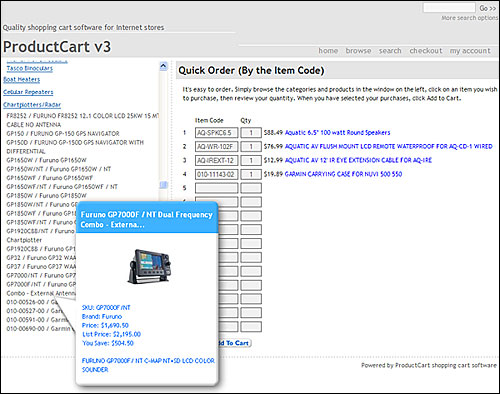The height and width of the screenshot is (394, 500).
Task: Select GP7000F/NT Furuno item in list
Action: coord(41,289)
